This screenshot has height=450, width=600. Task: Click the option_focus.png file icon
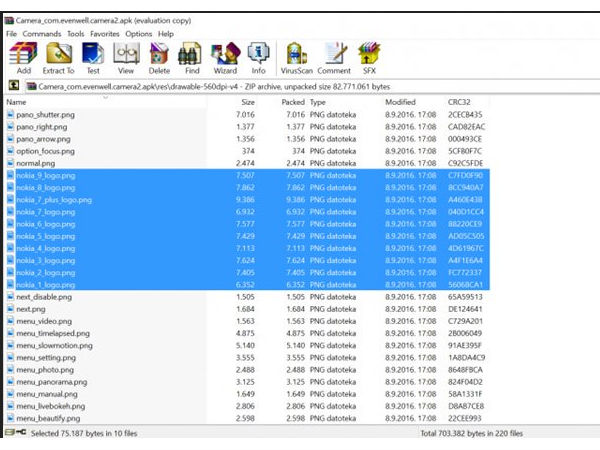(11, 150)
